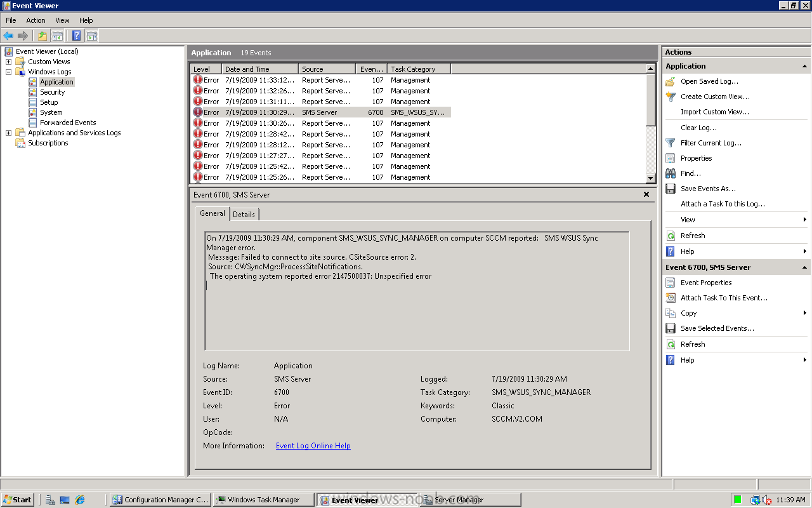
Task: Click the Server Manager quick launch icon
Action: click(x=50, y=500)
